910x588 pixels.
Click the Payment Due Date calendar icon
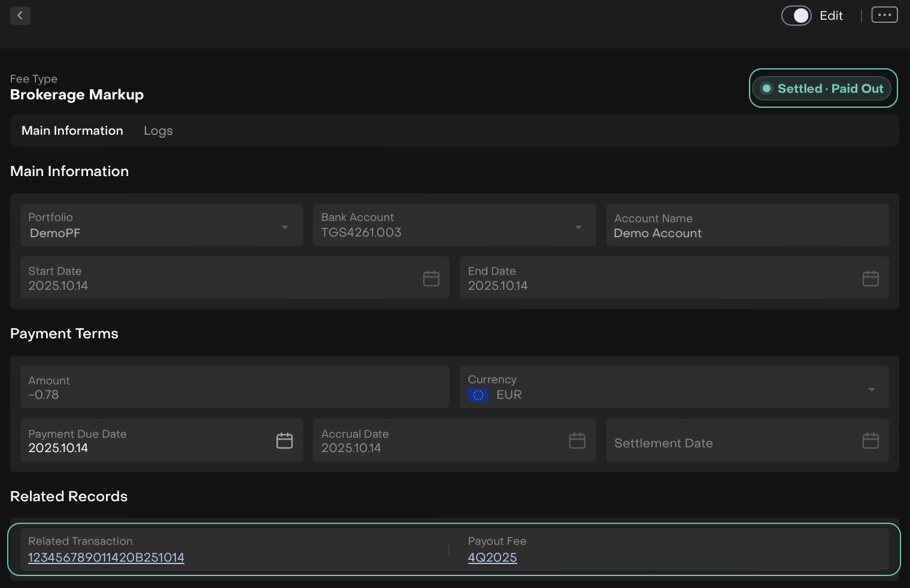click(284, 441)
